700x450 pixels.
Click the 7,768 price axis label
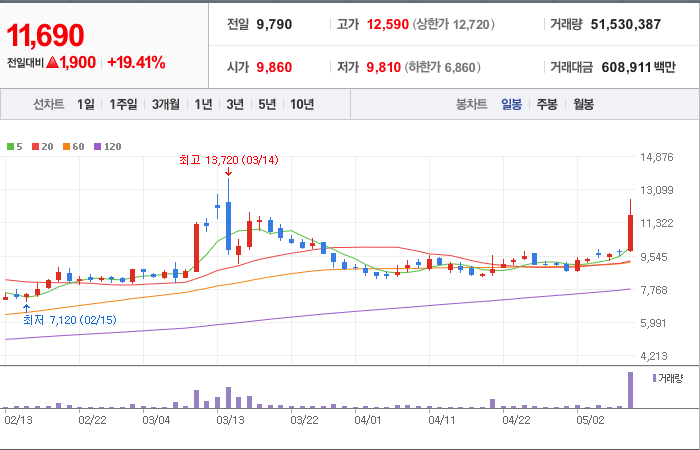click(656, 290)
